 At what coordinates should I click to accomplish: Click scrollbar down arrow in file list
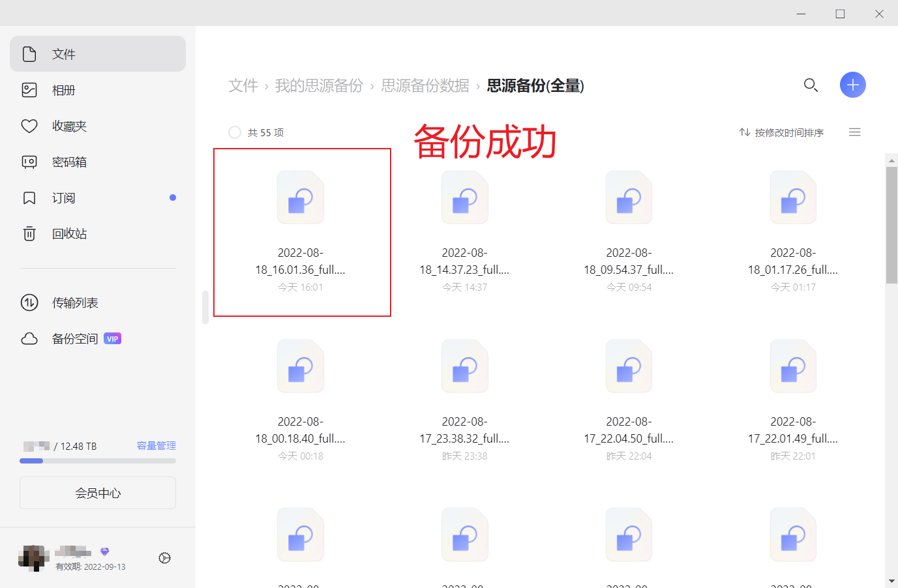(x=891, y=581)
